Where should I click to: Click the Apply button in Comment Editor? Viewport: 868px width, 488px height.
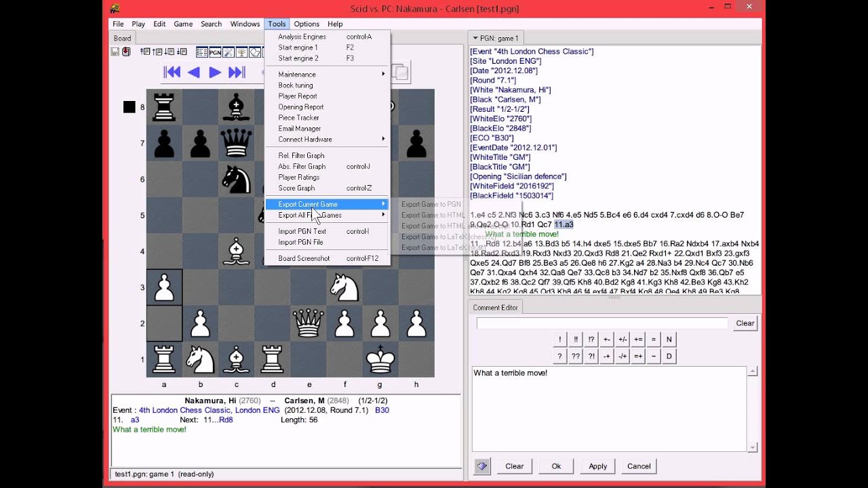coord(597,466)
